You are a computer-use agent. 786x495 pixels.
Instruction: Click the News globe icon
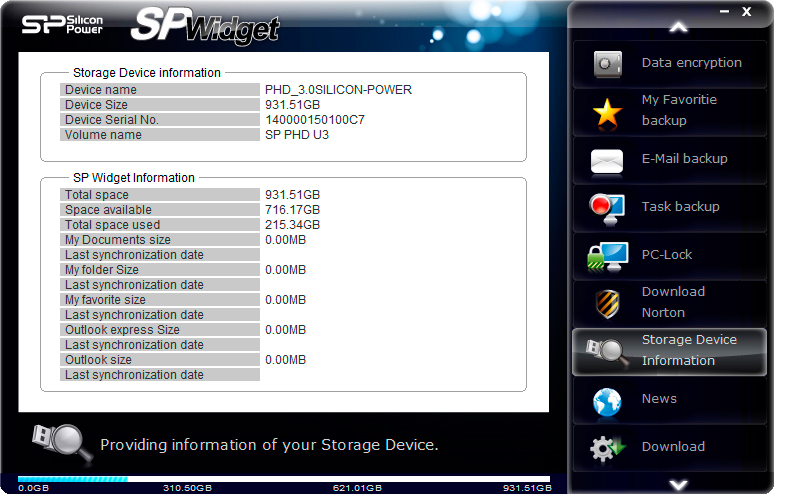click(607, 400)
